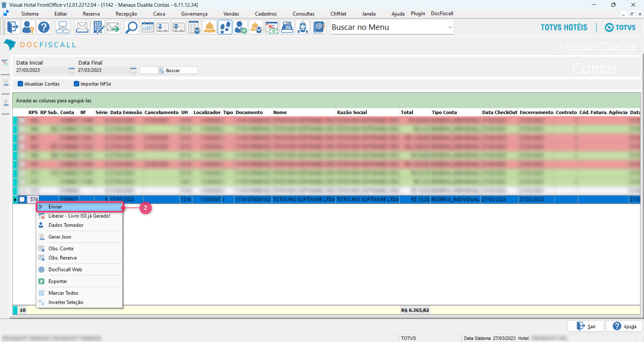Click the Cancelamento column header
This screenshot has height=342, width=644.
(x=161, y=112)
